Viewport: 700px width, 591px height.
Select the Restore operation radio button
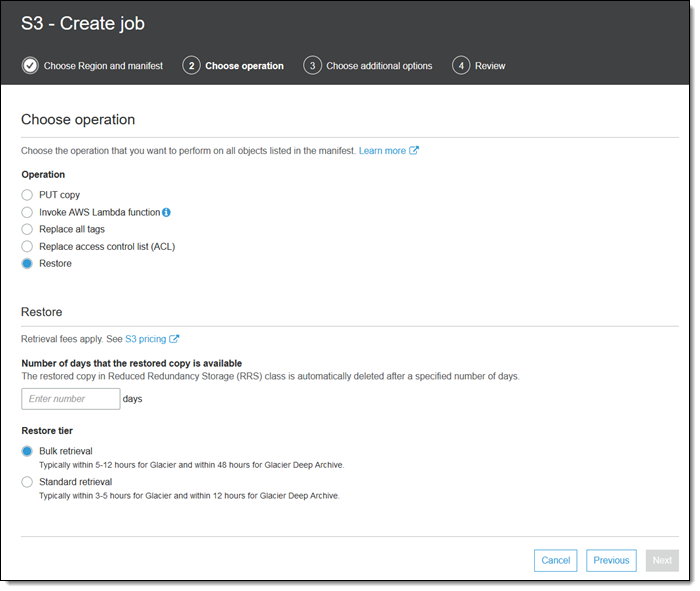point(27,264)
